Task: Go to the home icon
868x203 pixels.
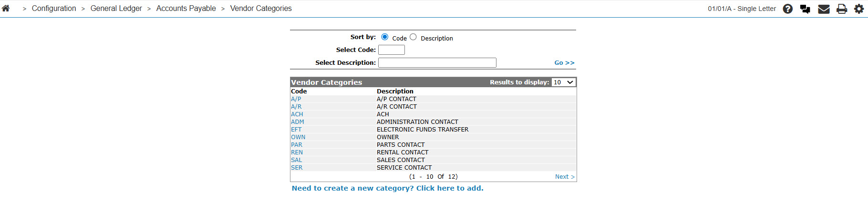Action: click(x=6, y=9)
